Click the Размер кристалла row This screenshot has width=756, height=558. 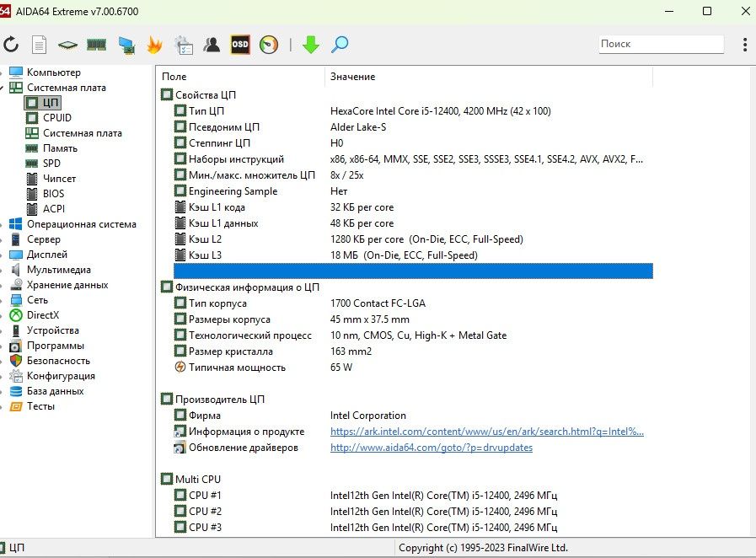click(x=413, y=351)
